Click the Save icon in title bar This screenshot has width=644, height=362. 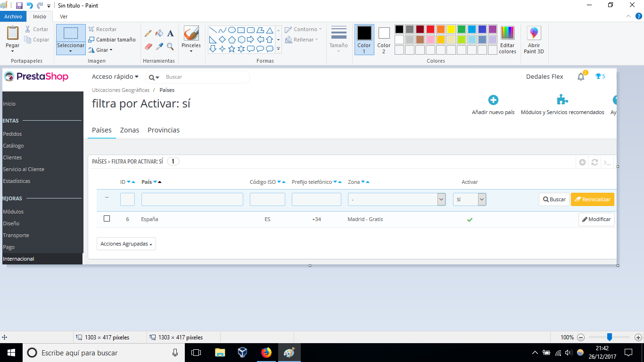pos(19,6)
